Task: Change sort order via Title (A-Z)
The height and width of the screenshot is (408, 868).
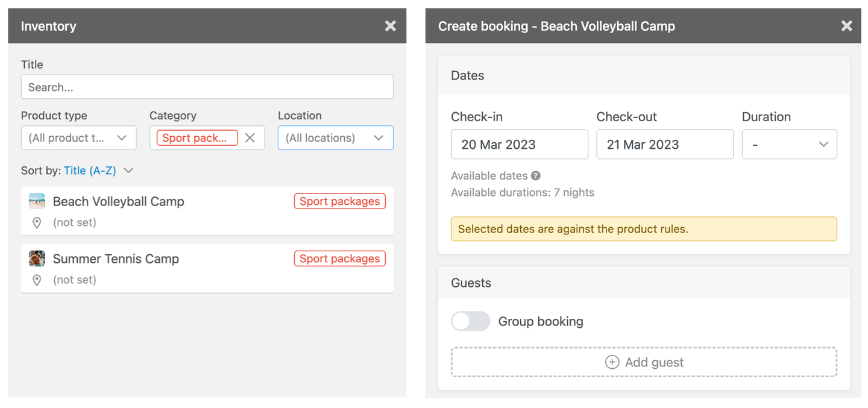Action: 90,171
